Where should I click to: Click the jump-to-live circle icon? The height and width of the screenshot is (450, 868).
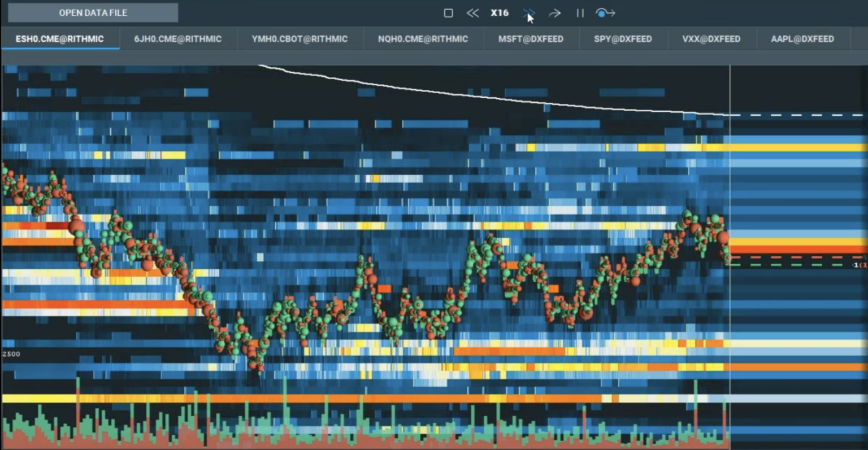[x=605, y=12]
